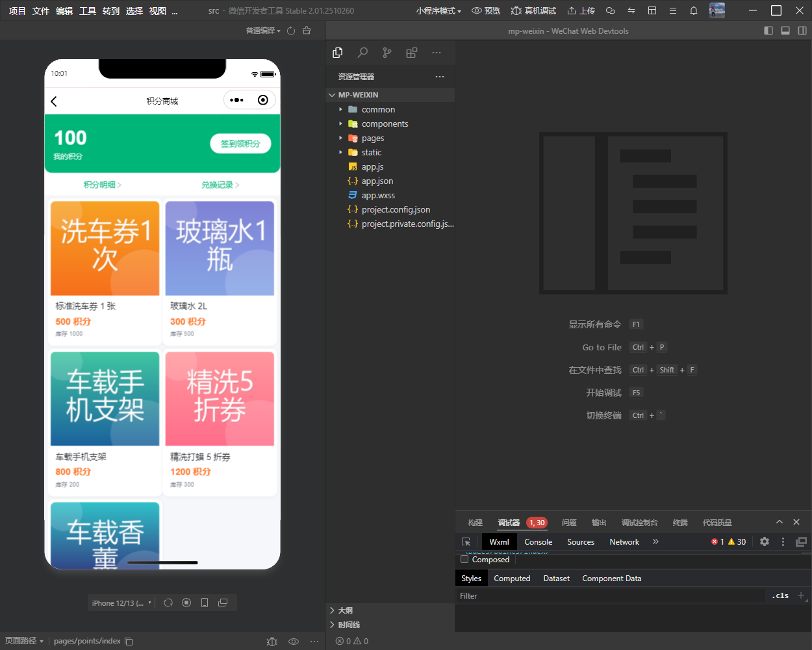812x650 pixels.
Task: Click the styles Filter input field
Action: pos(611,595)
